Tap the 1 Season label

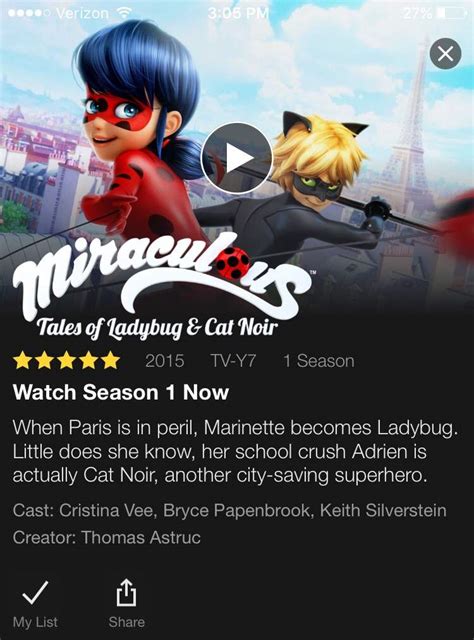[319, 361]
